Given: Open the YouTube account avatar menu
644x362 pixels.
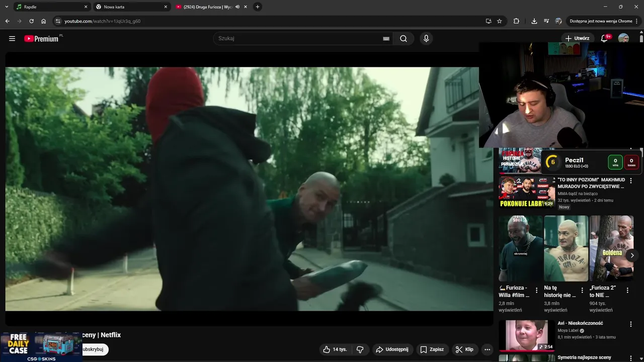Looking at the screenshot, I should (x=623, y=39).
